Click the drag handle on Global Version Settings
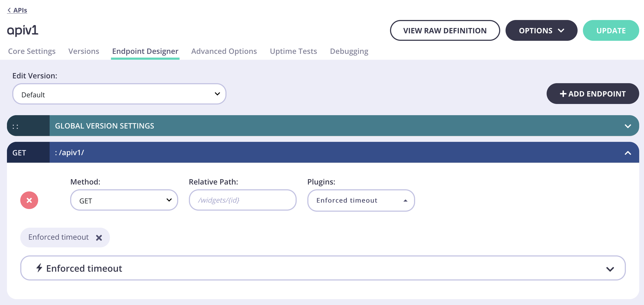644x305 pixels. [15, 126]
